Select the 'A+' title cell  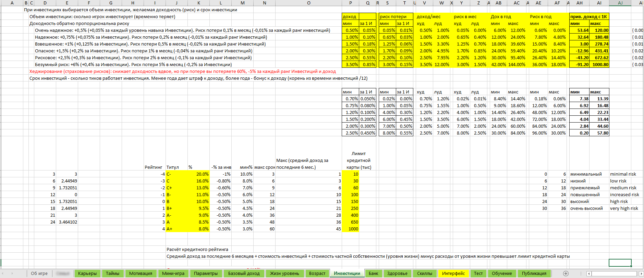coord(177,229)
